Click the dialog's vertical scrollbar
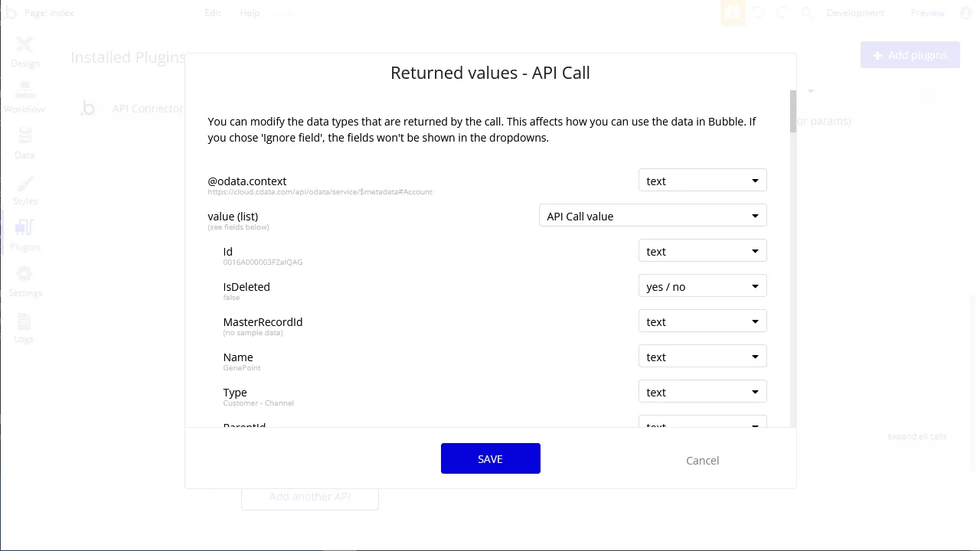This screenshot has height=551, width=980. coord(793,112)
